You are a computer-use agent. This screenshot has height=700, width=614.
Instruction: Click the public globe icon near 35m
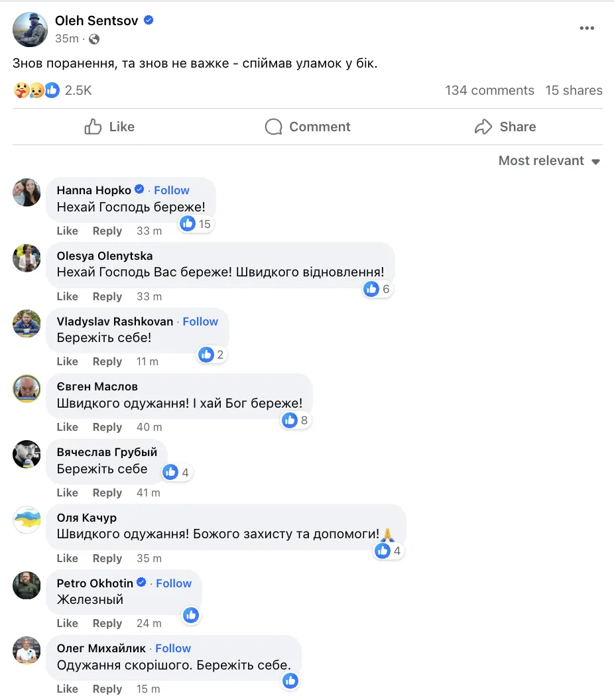94,38
